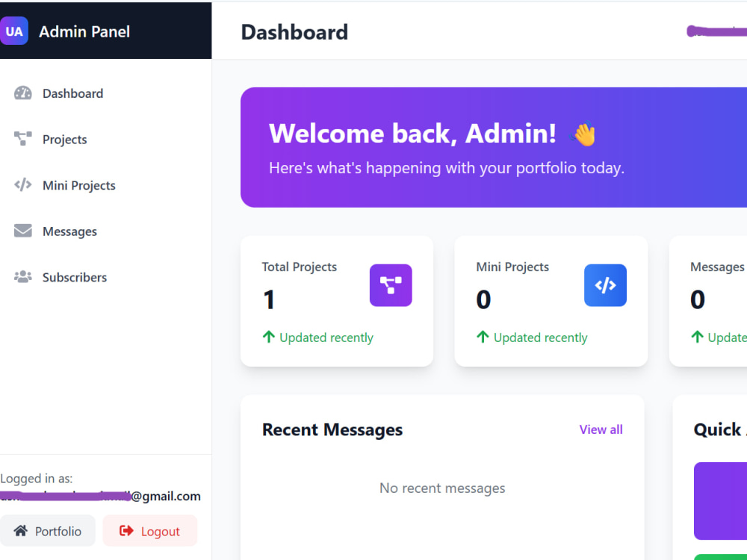Image resolution: width=747 pixels, height=560 pixels.
Task: Click the Total Projects count 1
Action: [x=269, y=299]
